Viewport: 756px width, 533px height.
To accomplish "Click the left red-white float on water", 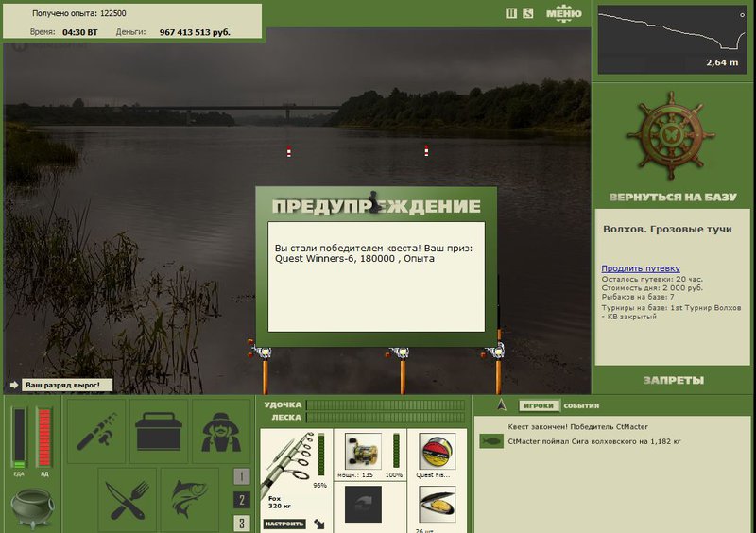I will [x=289, y=151].
